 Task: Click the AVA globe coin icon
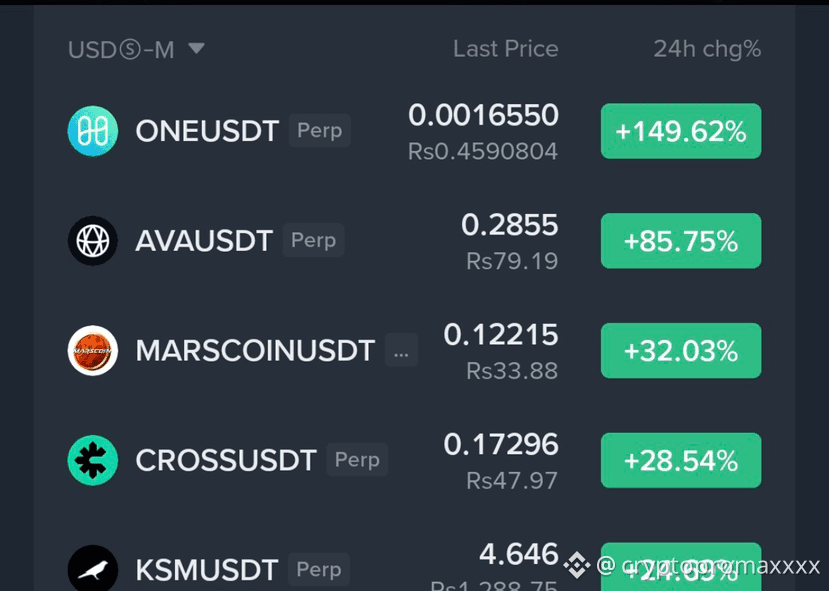93,241
